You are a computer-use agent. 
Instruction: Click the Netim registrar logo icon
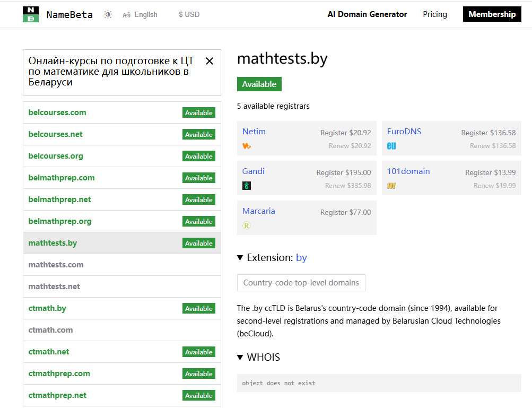247,146
